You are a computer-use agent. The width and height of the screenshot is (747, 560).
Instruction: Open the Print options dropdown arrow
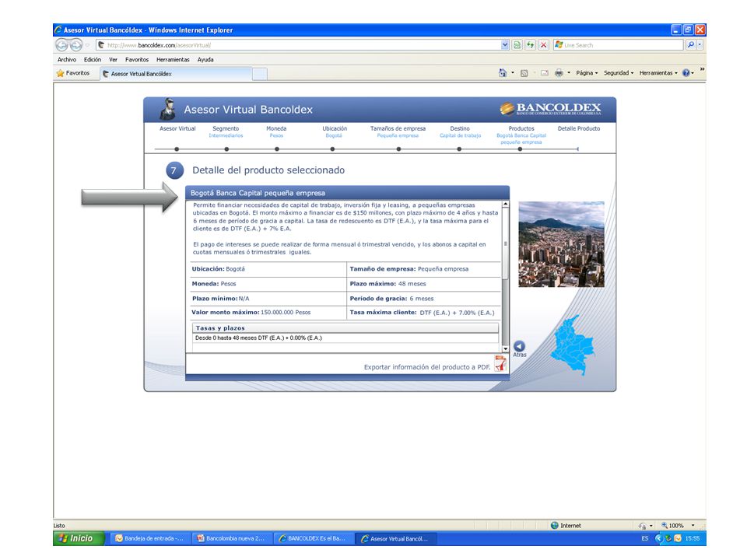[569, 73]
